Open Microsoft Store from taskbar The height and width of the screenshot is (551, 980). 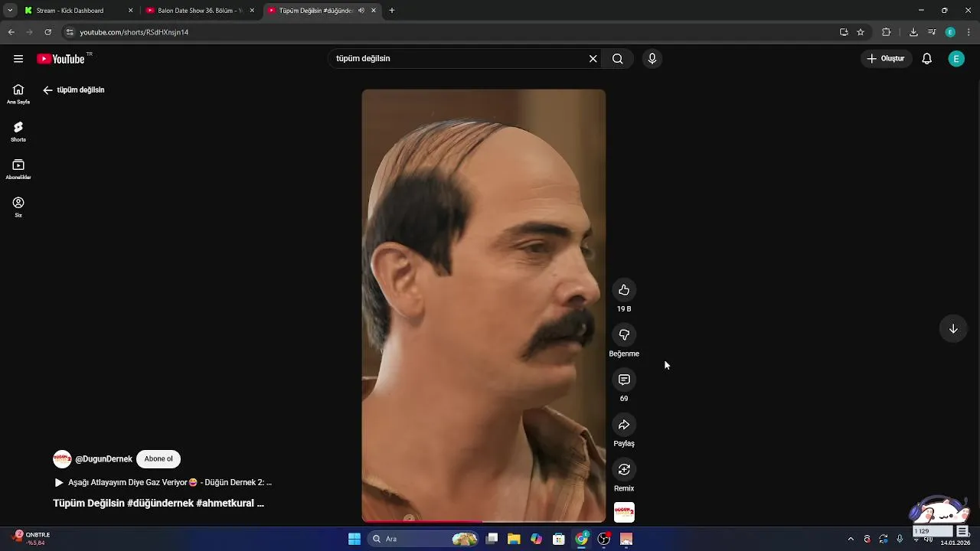click(559, 539)
